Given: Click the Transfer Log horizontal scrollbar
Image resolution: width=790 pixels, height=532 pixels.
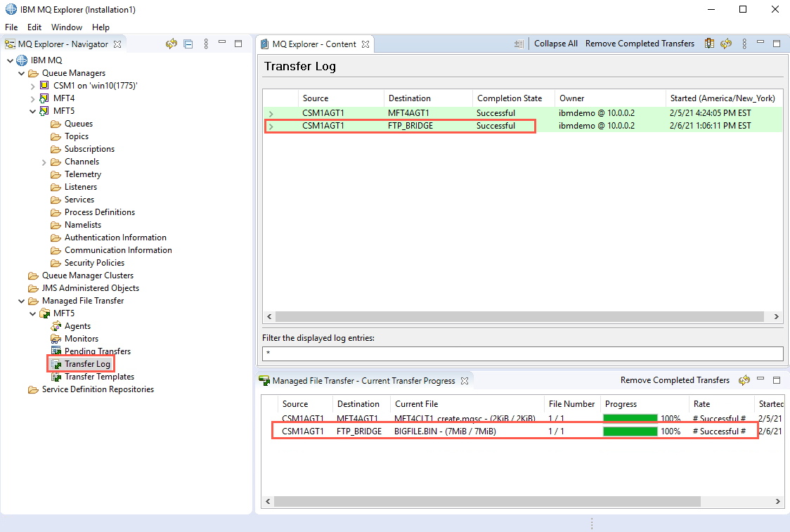Looking at the screenshot, I should tap(519, 316).
